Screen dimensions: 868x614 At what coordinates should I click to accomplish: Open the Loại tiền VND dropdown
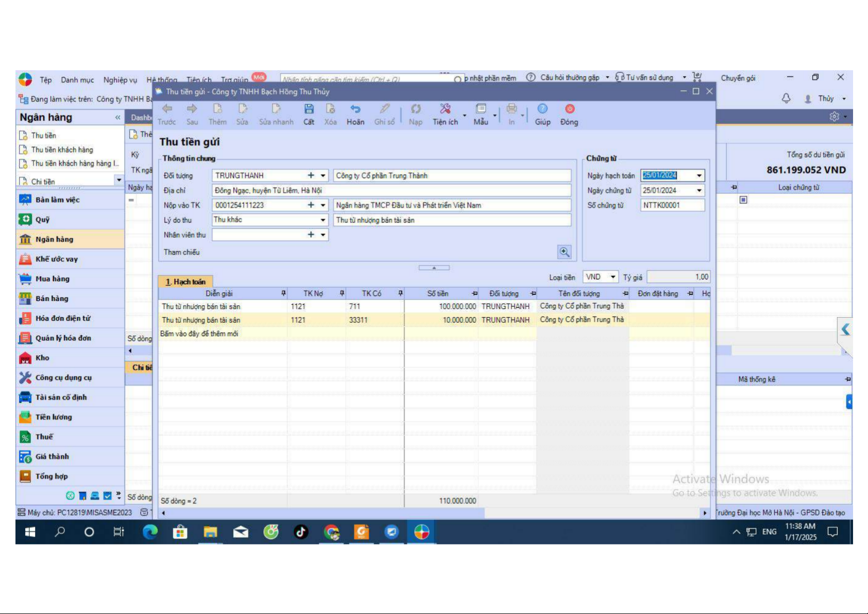(x=613, y=277)
